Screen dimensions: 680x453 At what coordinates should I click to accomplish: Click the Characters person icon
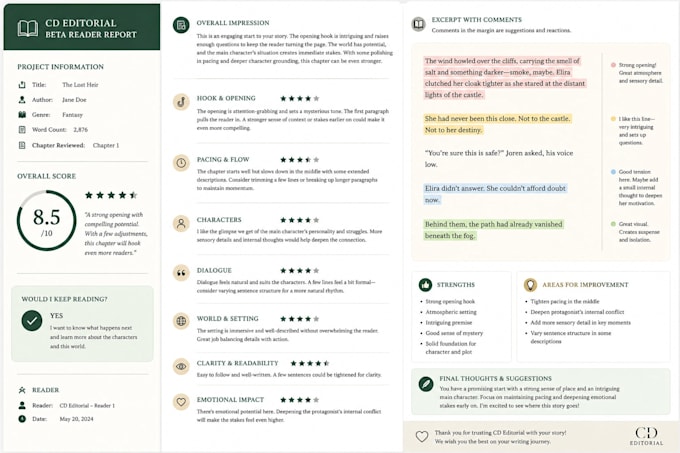coord(181,224)
